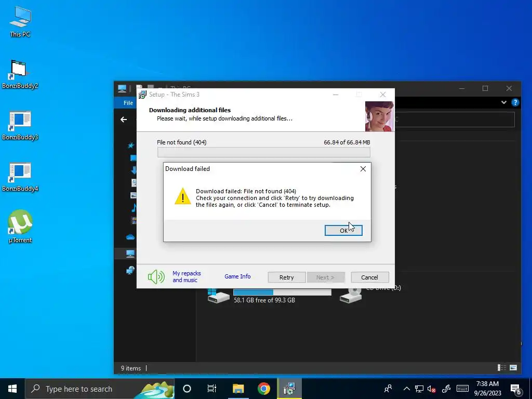Select BonziBuddy4 desktop shortcut
The image size is (532, 399).
20,178
